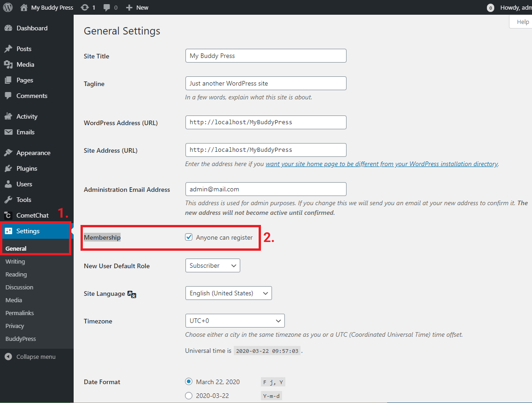This screenshot has height=403, width=532.
Task: Click the Emails envelope icon
Action: click(x=8, y=132)
